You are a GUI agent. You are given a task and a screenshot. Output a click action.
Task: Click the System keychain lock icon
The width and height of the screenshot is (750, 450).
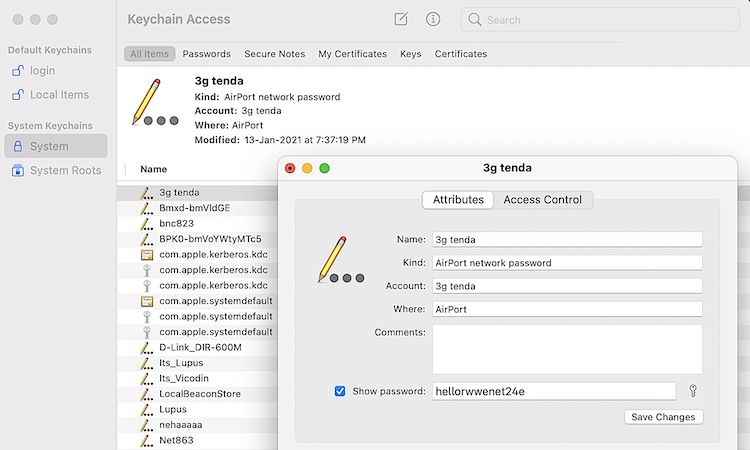click(18, 146)
